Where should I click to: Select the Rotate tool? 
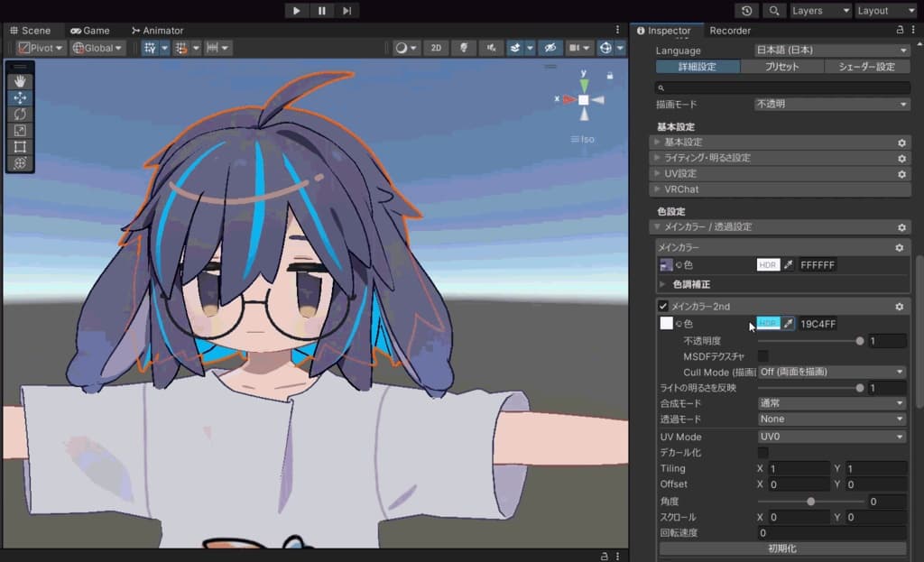coord(19,115)
